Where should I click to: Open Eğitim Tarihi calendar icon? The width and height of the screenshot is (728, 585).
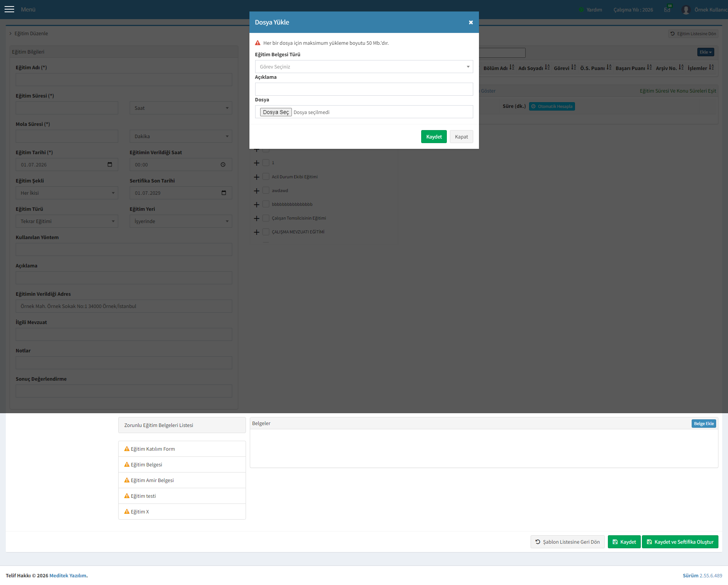[x=110, y=165]
